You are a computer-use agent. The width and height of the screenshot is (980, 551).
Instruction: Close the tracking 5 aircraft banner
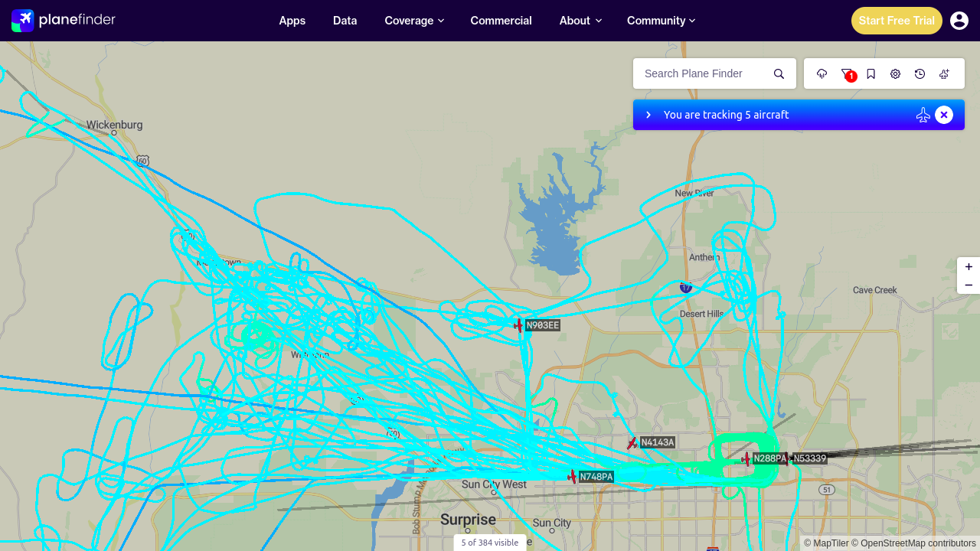pyautogui.click(x=944, y=115)
